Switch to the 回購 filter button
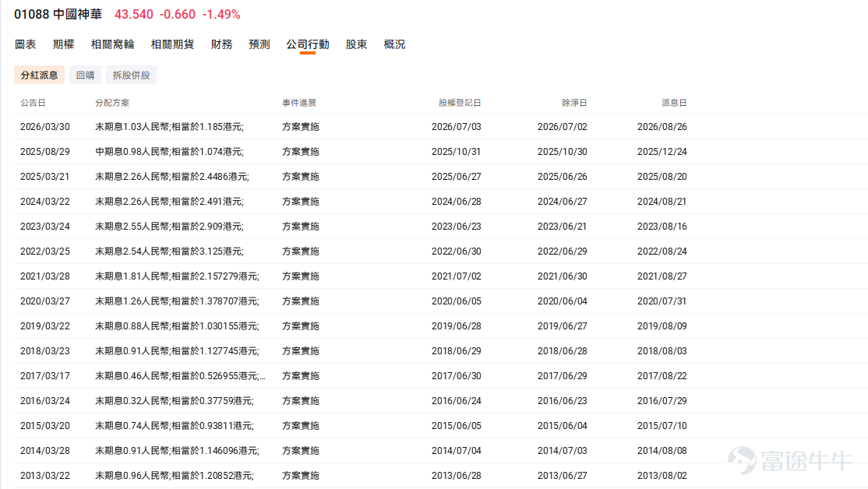868x489 pixels. [85, 76]
